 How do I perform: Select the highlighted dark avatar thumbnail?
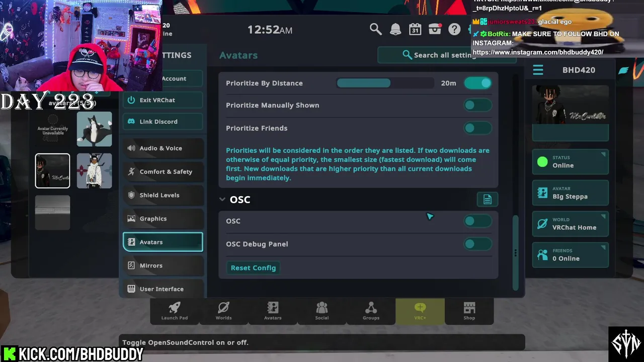pyautogui.click(x=52, y=171)
